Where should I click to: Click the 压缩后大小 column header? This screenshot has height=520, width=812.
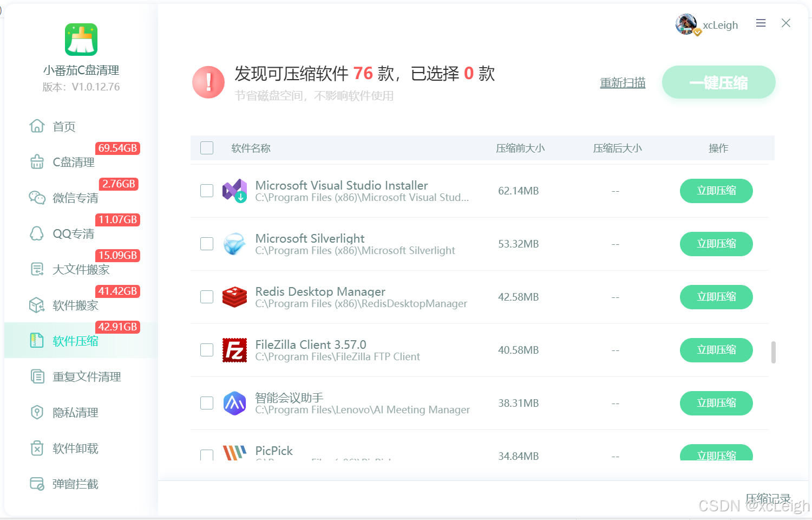tap(617, 148)
